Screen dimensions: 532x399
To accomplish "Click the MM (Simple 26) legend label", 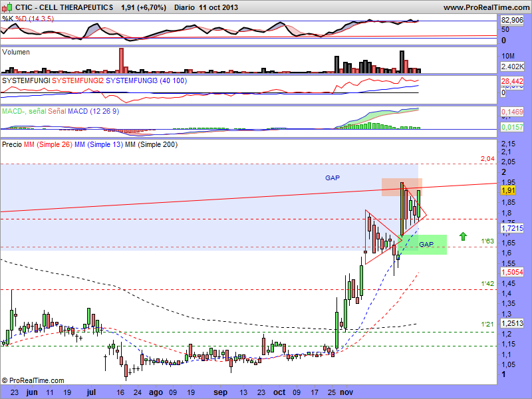I will coord(48,144).
